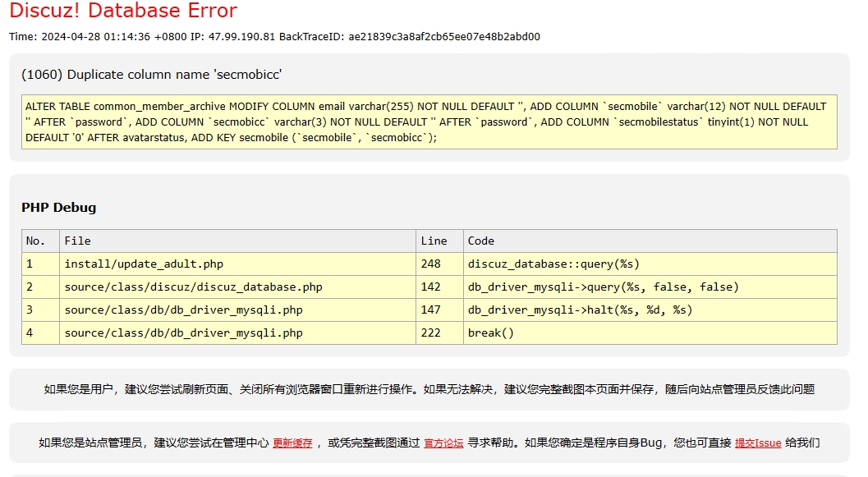The height and width of the screenshot is (477, 868).
Task: Click line number 222 cell
Action: pos(430,333)
